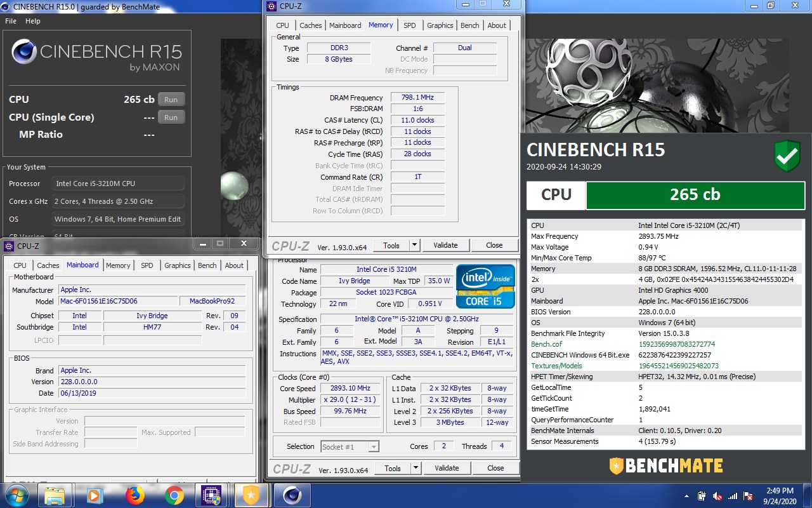Switch to Mainboard tab in Memory window
This screenshot has width=812, height=508.
345,25
